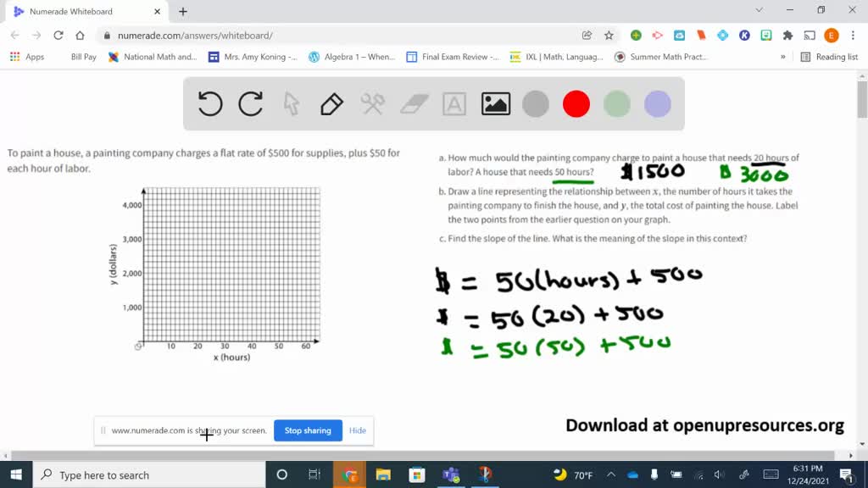Pick the gray color swatch
Image resolution: width=868 pixels, height=488 pixels.
tap(536, 104)
